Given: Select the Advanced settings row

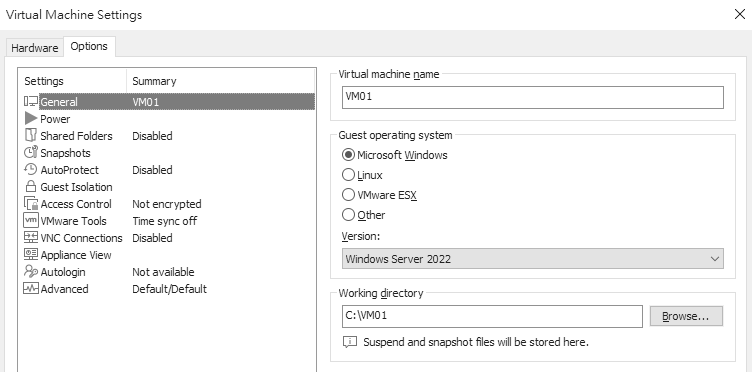Looking at the screenshot, I should pos(169,289).
